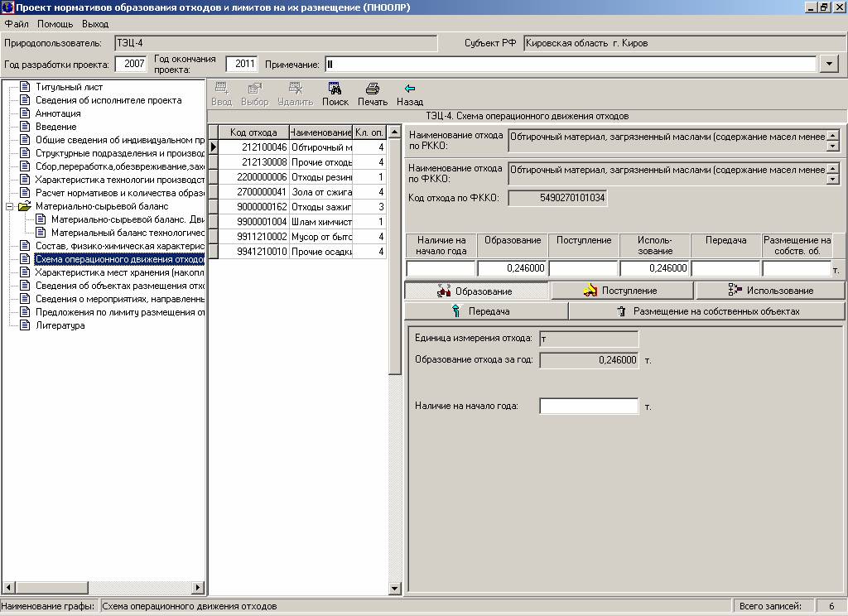Screen dimensions: 848x616
Task: Open the Помощь menu
Action: pyautogui.click(x=55, y=24)
